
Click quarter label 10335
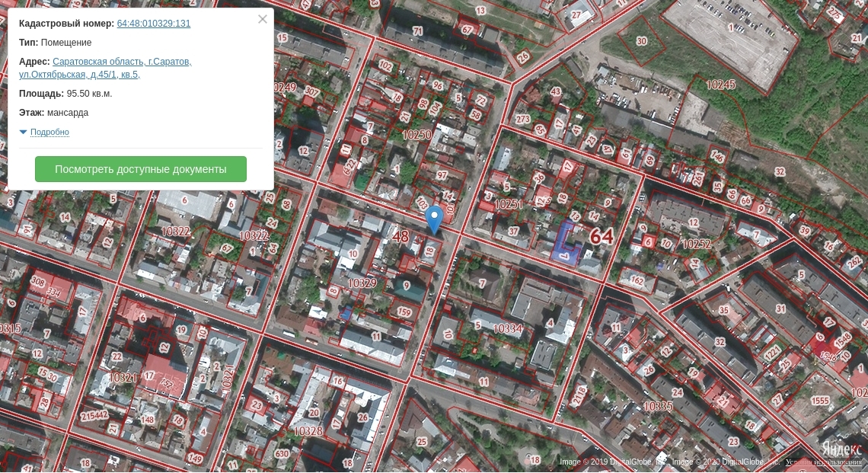coord(658,407)
